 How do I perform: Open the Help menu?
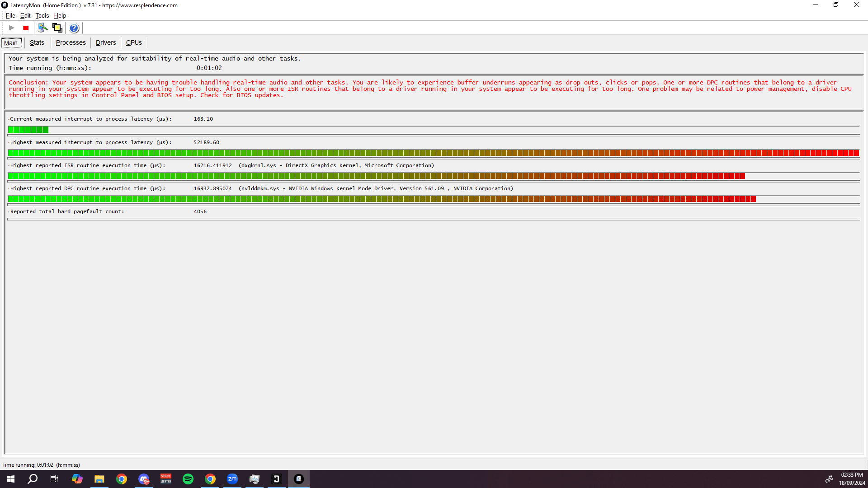[x=60, y=15]
